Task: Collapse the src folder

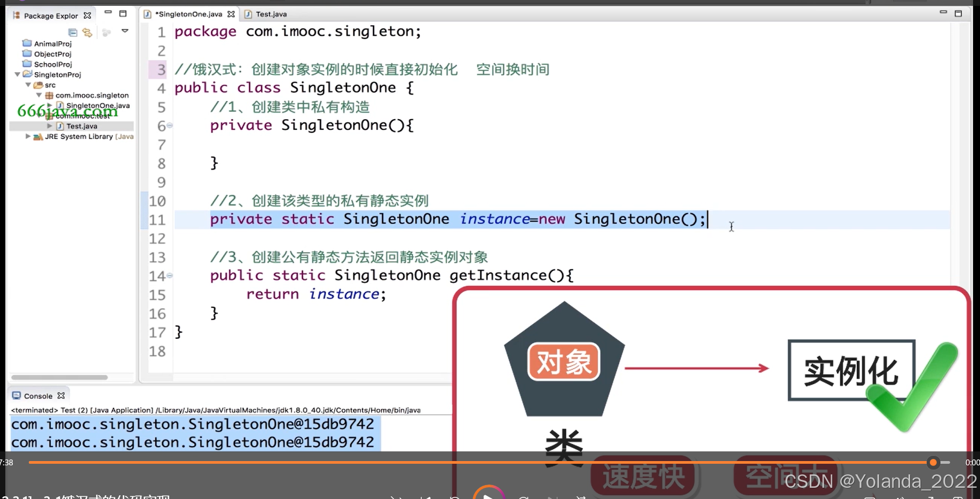Action: (28, 84)
